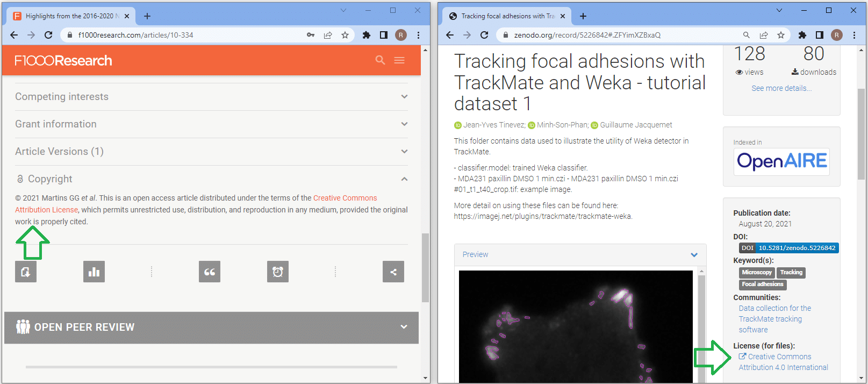Select the Tracking focal adhesions browser tab
The height and width of the screenshot is (384, 868).
(507, 16)
